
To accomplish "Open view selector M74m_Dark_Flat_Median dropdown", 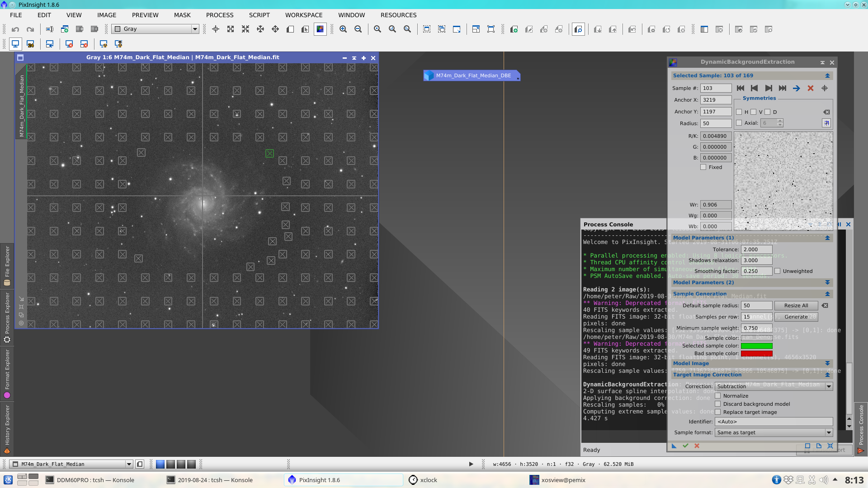I will coord(71,464).
